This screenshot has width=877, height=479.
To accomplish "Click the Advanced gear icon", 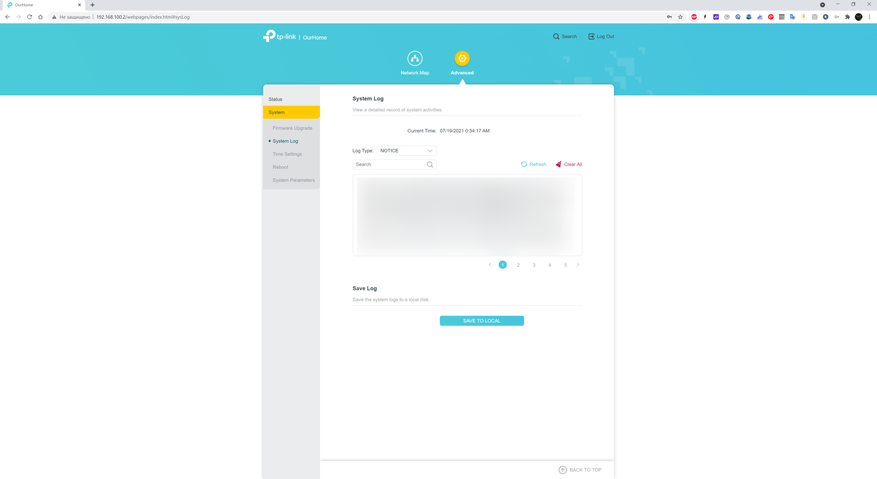I will click(462, 59).
